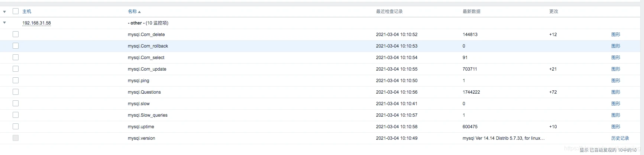The height and width of the screenshot is (155, 644).
Task: Click latest value 144813
Action: pos(470,35)
